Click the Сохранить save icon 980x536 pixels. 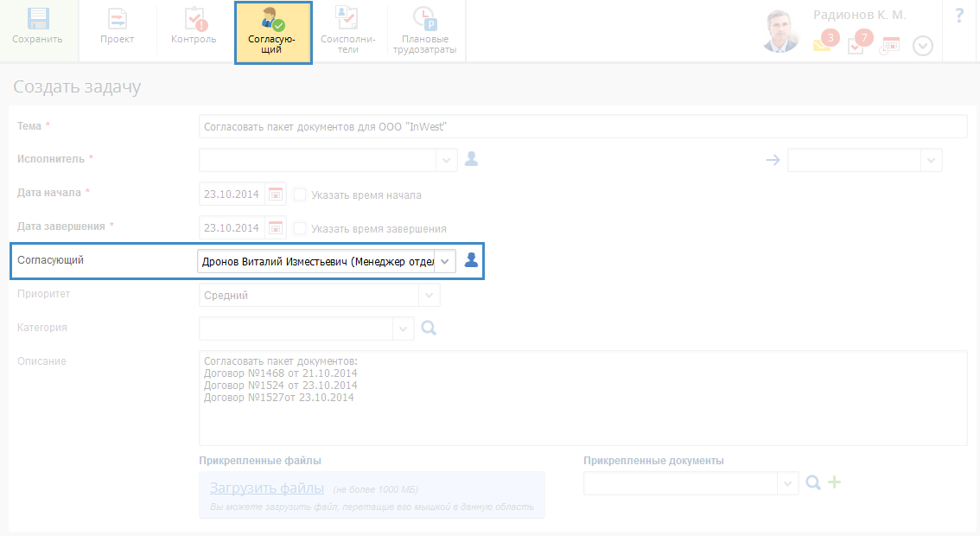(x=37, y=19)
